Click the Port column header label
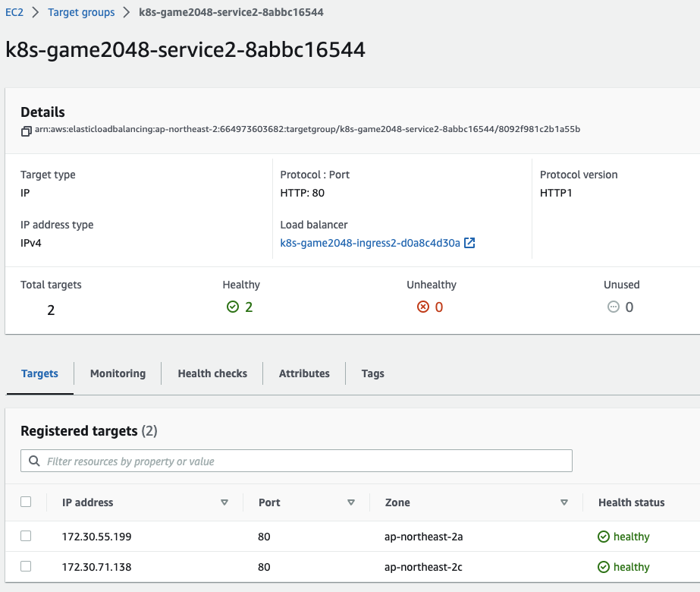 point(269,502)
